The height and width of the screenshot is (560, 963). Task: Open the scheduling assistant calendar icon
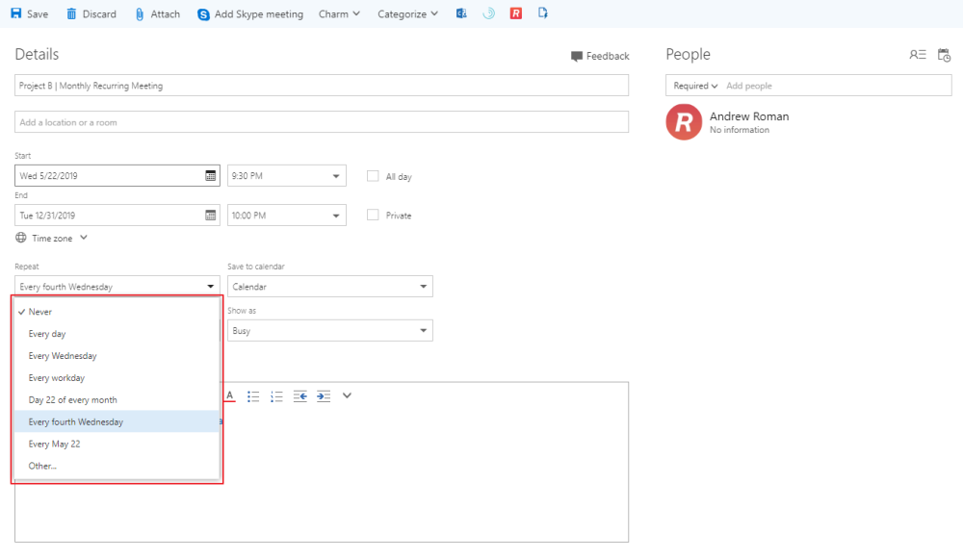click(x=945, y=55)
